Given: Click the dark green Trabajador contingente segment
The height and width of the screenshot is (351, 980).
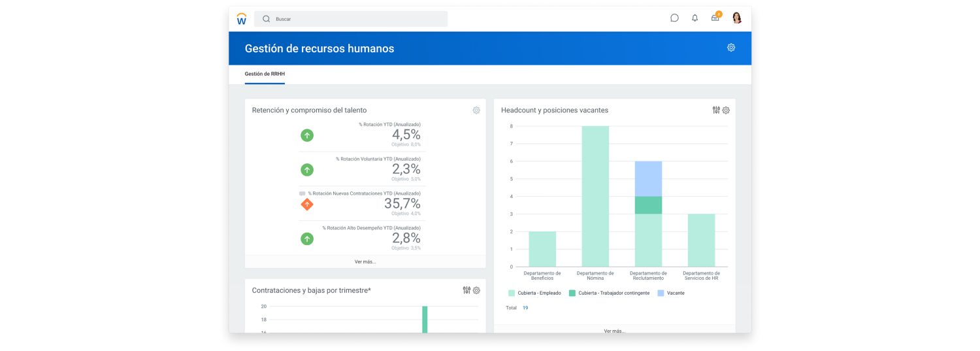Looking at the screenshot, I should tap(648, 205).
